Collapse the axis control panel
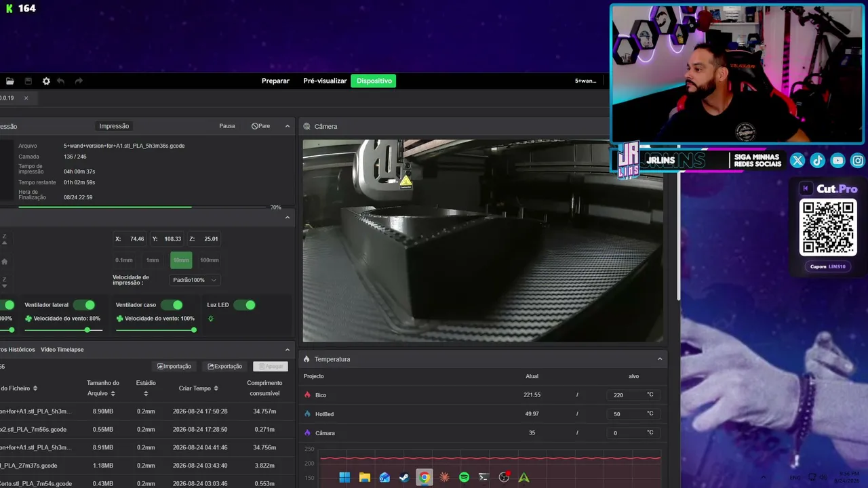This screenshot has height=488, width=868. click(x=288, y=218)
